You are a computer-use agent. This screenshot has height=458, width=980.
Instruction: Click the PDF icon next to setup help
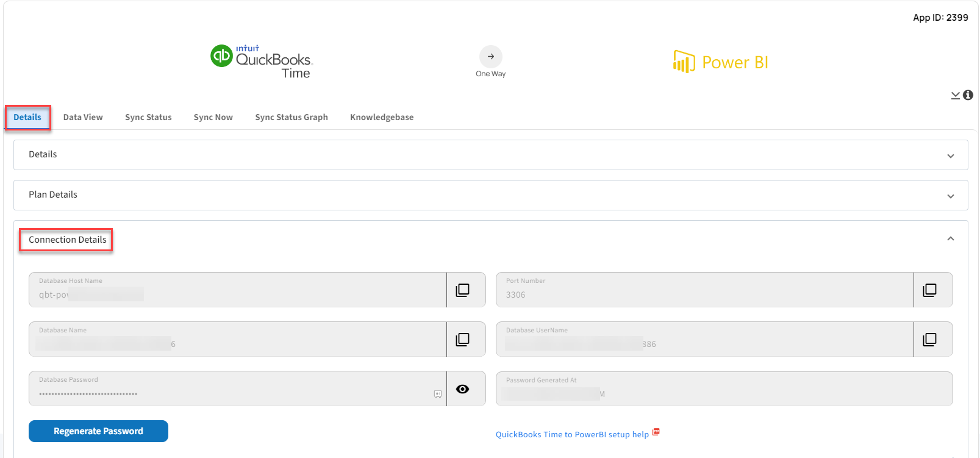656,432
